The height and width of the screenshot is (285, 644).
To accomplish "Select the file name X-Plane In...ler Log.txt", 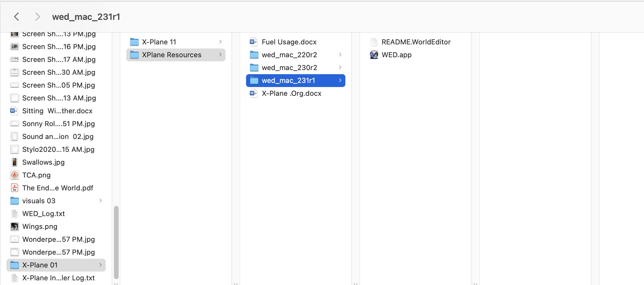I will [x=58, y=278].
